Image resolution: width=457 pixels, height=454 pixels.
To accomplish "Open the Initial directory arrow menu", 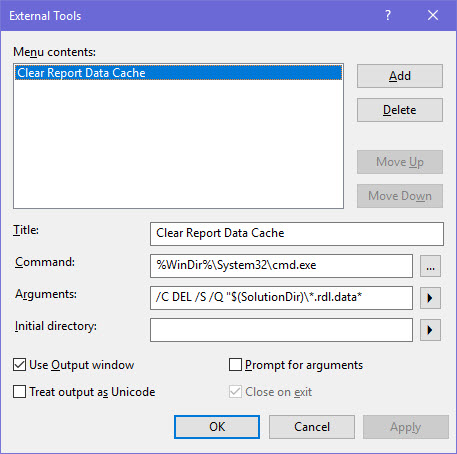I will [x=430, y=330].
